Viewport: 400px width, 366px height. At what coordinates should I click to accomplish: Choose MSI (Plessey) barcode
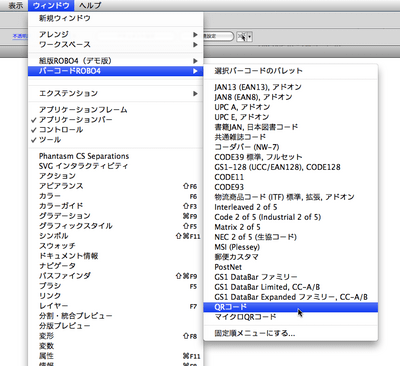[291, 247]
